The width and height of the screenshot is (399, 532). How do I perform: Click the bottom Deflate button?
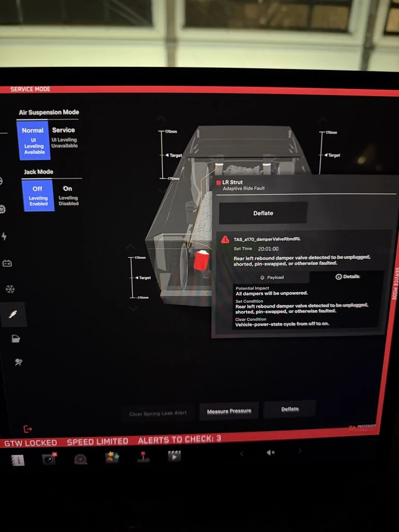pyautogui.click(x=290, y=409)
